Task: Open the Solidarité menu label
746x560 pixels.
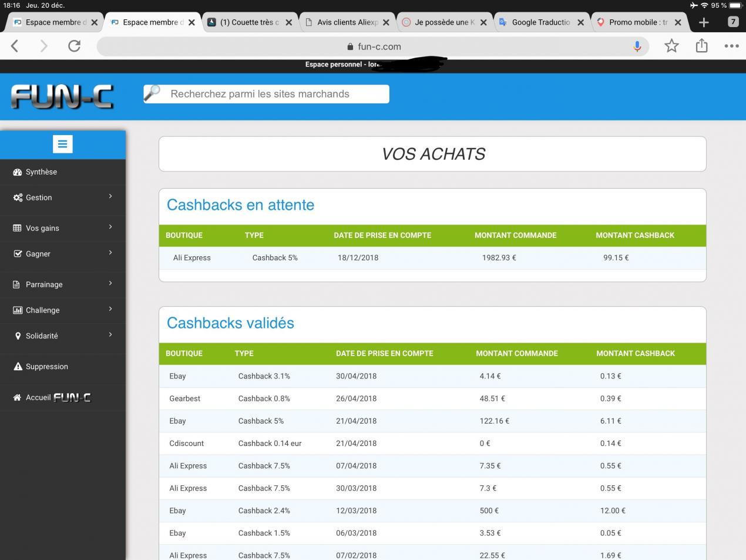Action: click(x=42, y=336)
